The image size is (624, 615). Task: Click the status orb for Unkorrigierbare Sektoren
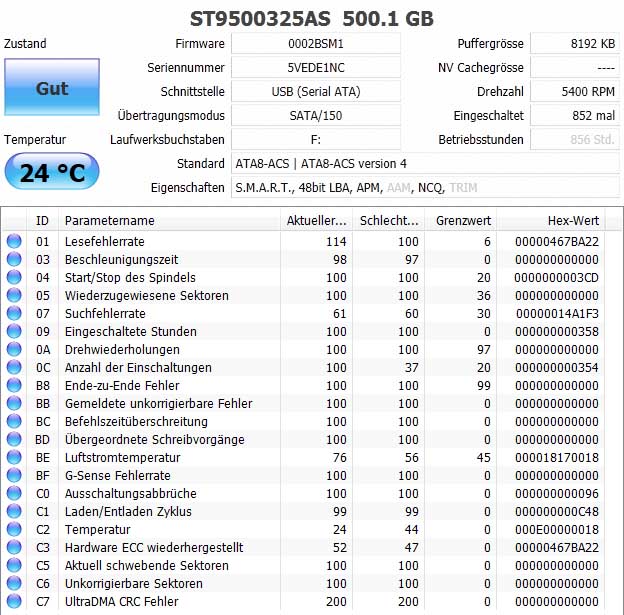pos(14,583)
